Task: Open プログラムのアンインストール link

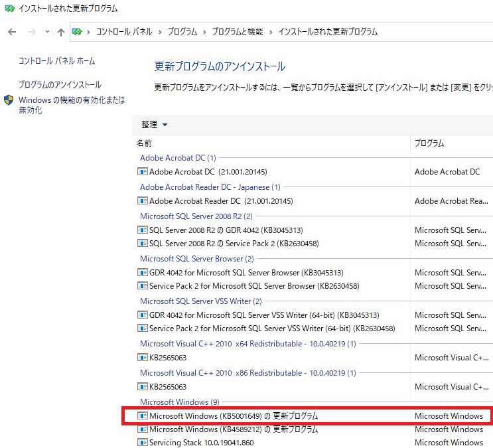Action: point(60,85)
